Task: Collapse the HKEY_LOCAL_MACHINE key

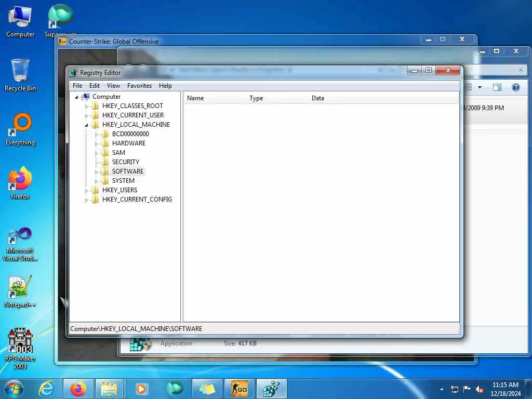Action: pos(86,125)
